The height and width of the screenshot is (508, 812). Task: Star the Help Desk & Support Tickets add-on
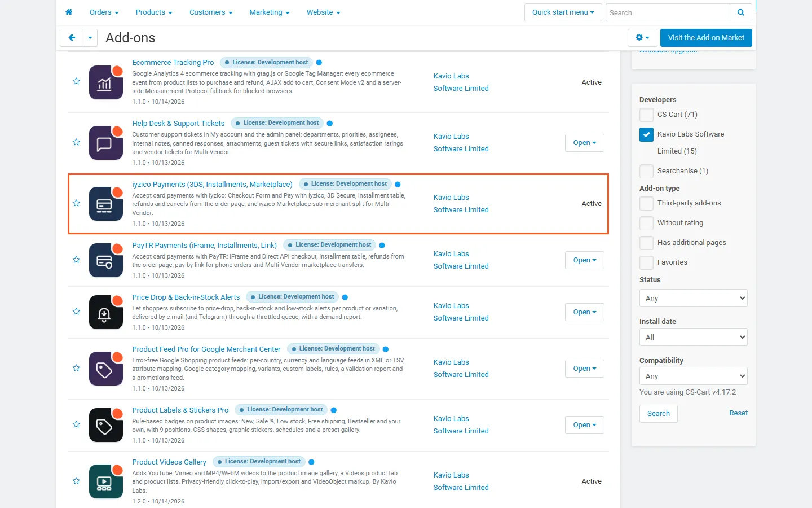point(76,142)
